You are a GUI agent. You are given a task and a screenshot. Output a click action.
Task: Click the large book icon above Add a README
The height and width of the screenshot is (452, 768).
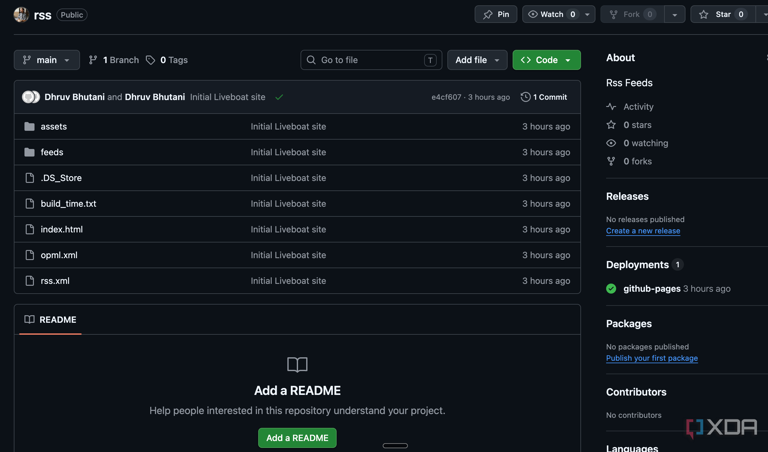pyautogui.click(x=297, y=364)
